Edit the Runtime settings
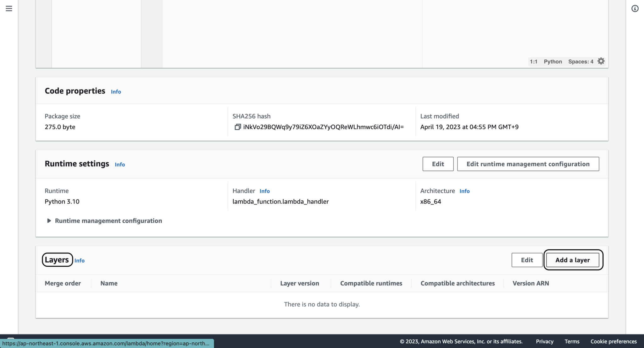Viewport: 644px width, 348px height. tap(438, 164)
